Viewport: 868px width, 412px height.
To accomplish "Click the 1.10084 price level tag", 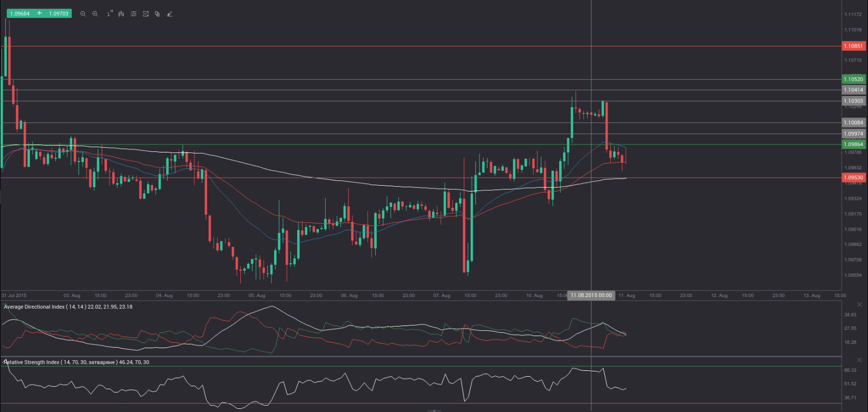I will pos(853,122).
